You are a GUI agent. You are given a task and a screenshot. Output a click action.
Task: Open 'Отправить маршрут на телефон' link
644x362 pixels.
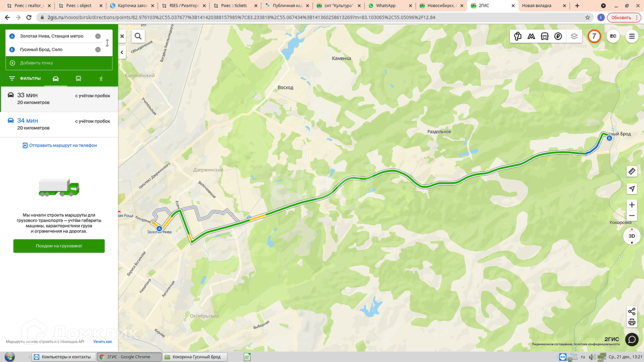[x=60, y=145]
